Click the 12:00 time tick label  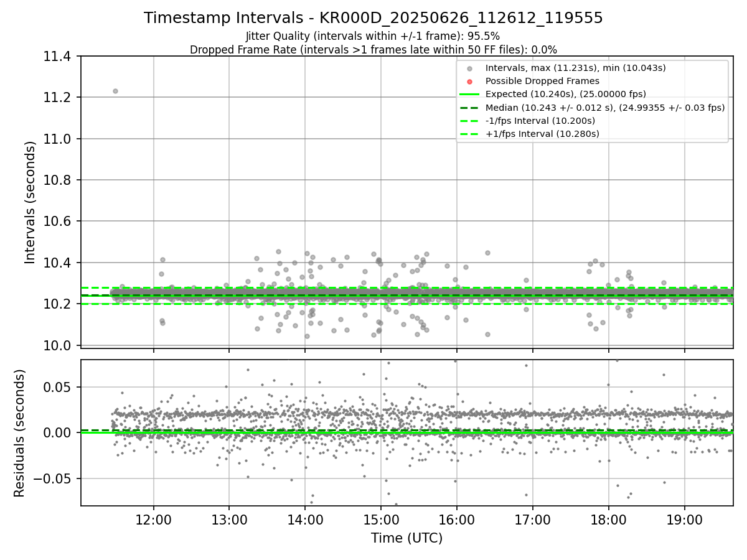click(154, 519)
